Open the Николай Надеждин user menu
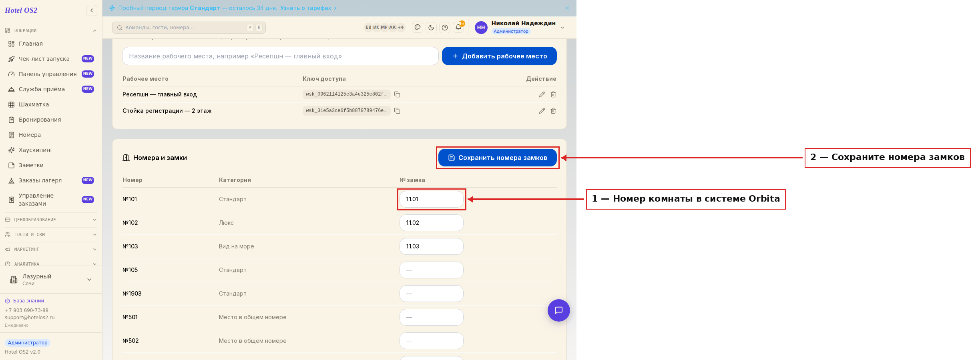The height and width of the screenshot is (360, 980). click(x=520, y=27)
